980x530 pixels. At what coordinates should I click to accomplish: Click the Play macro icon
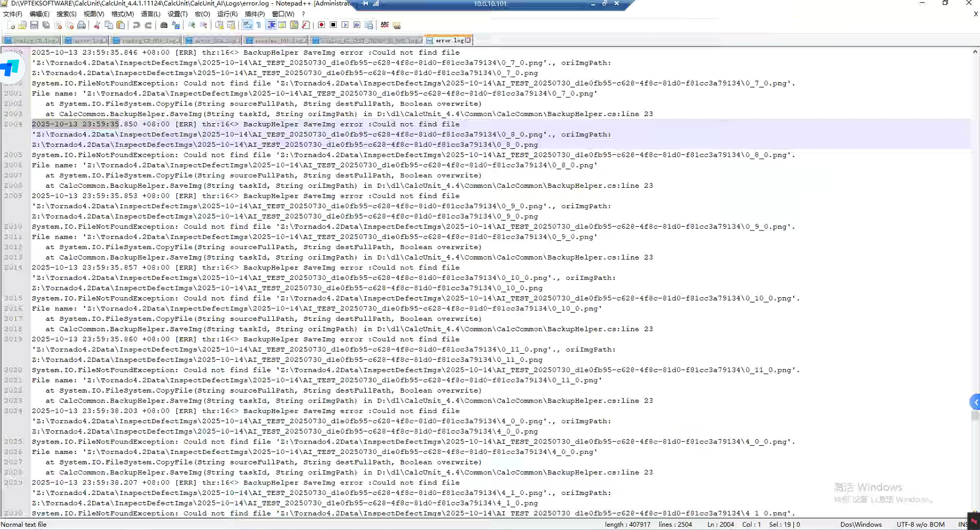point(345,25)
